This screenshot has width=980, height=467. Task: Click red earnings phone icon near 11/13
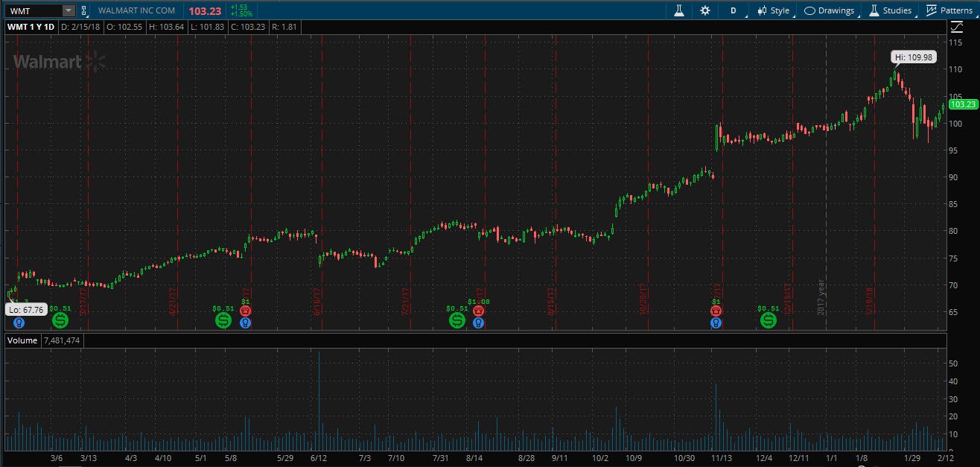716,311
